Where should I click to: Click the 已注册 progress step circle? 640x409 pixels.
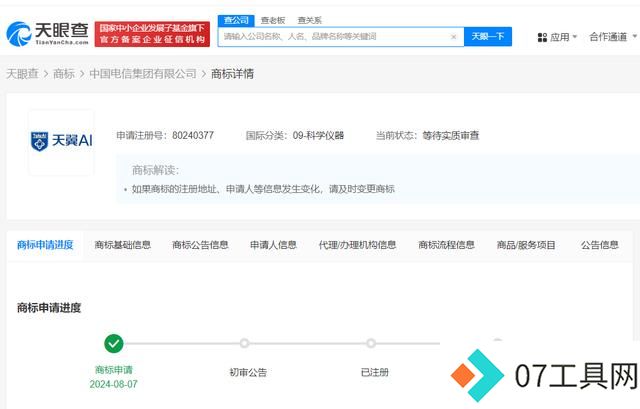point(371,343)
